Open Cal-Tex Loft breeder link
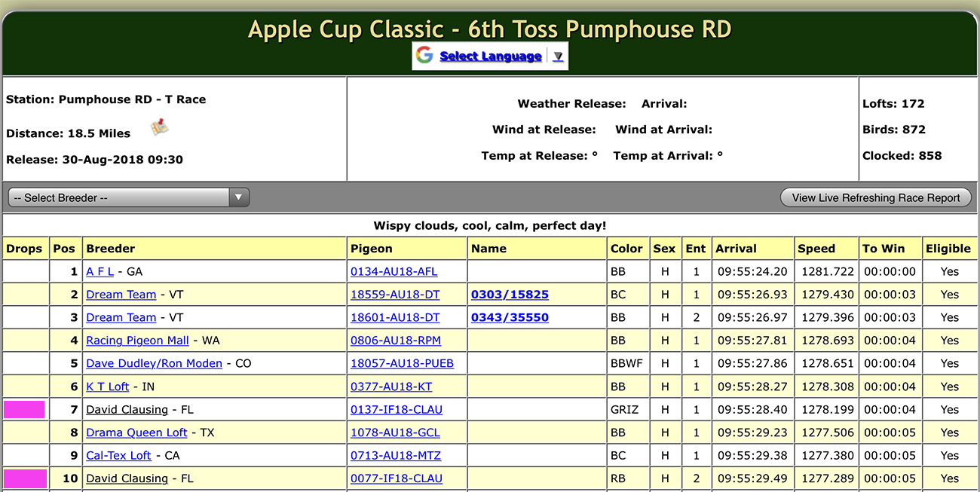The width and height of the screenshot is (980, 492). pyautogui.click(x=118, y=456)
